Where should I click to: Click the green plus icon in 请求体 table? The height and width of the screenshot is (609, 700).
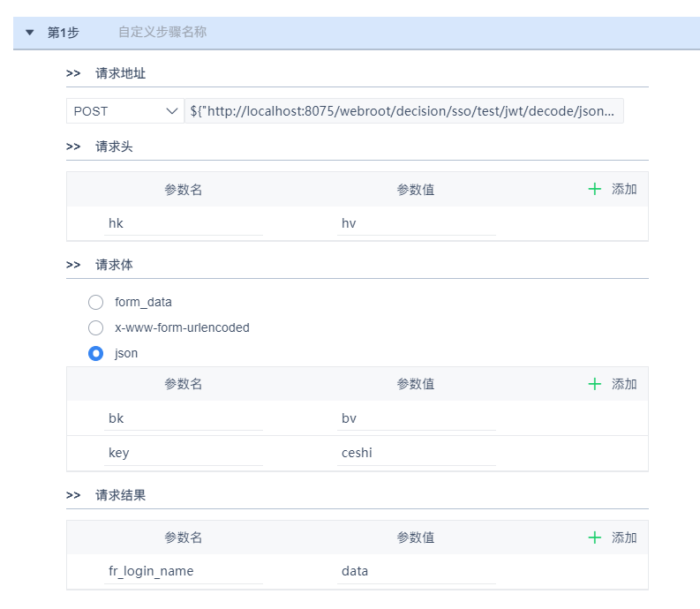(595, 384)
